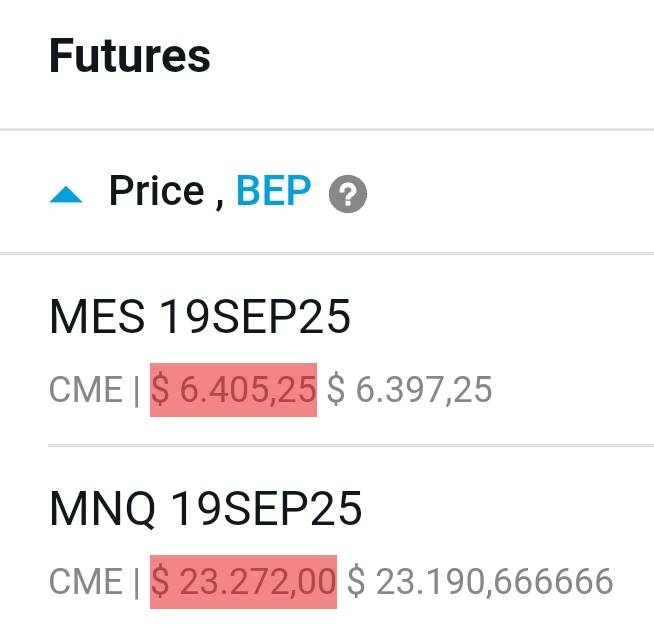The height and width of the screenshot is (632, 654).
Task: Click the divider line below the Price, BEP header
Action: pyautogui.click(x=327, y=253)
